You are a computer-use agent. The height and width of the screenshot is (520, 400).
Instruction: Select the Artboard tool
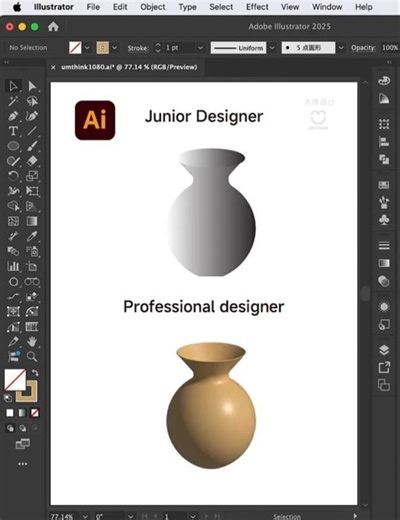(32, 266)
